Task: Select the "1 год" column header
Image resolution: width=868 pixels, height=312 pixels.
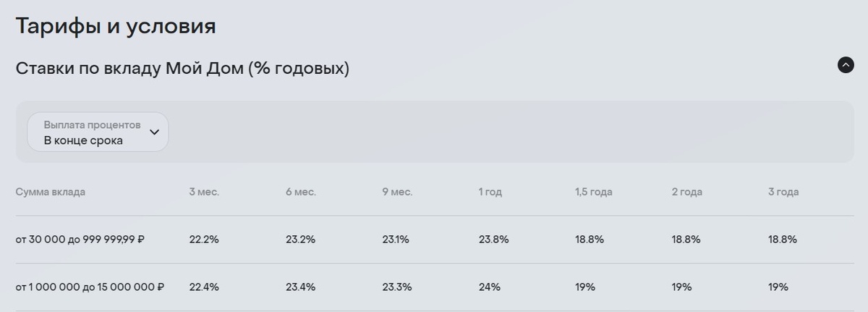Action: [x=490, y=192]
